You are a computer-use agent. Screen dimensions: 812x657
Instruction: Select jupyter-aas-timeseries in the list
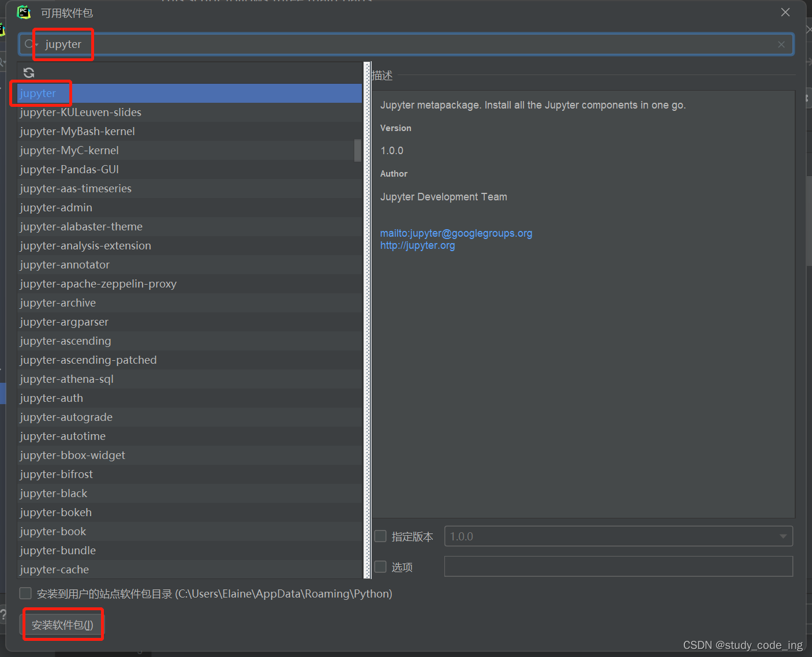pos(189,188)
